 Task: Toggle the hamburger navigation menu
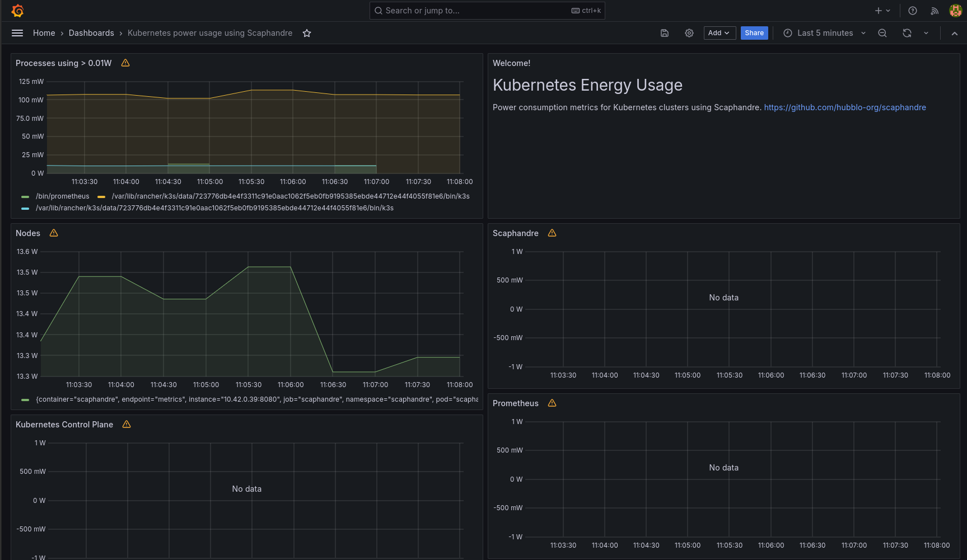[17, 33]
